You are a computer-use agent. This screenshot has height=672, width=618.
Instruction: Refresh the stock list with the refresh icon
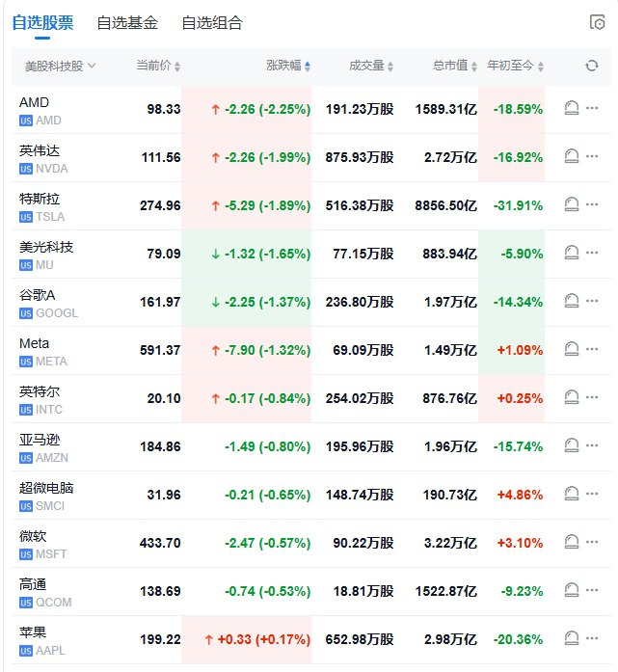coord(592,66)
